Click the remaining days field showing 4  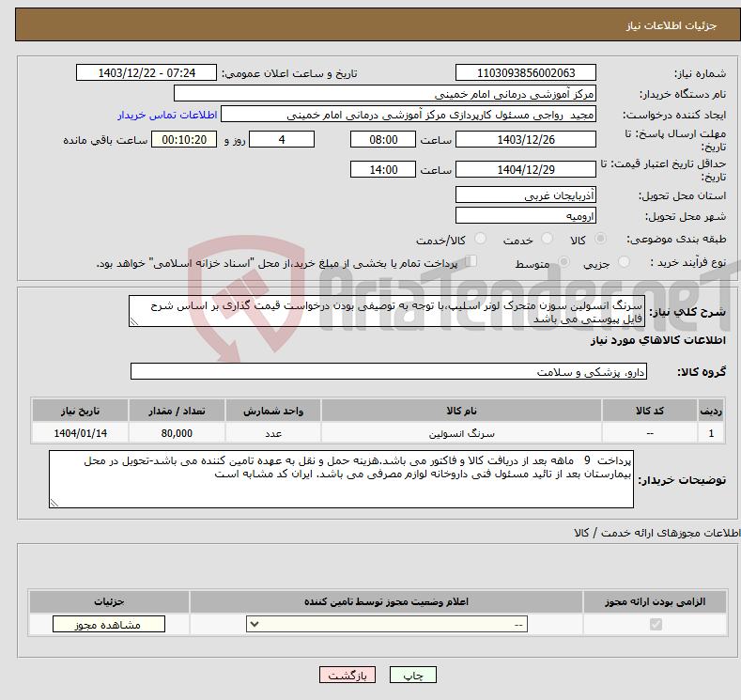tap(282, 139)
